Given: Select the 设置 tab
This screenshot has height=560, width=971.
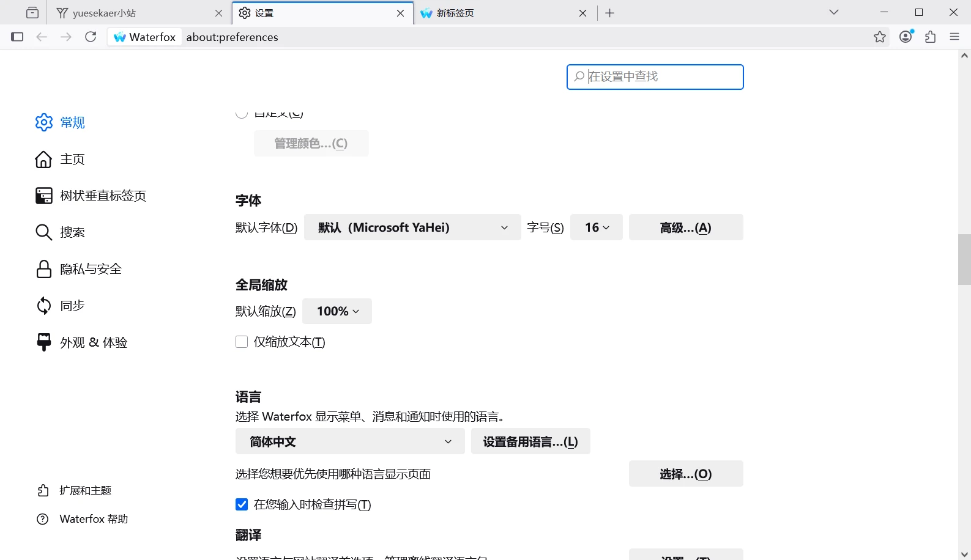Looking at the screenshot, I should coord(322,13).
